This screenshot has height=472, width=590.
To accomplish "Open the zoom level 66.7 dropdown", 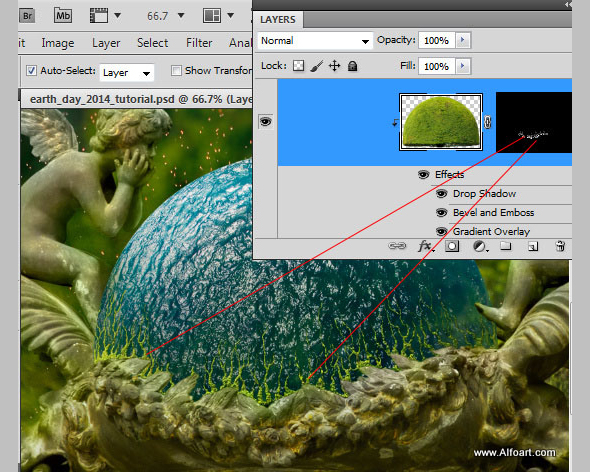I will click(x=181, y=15).
